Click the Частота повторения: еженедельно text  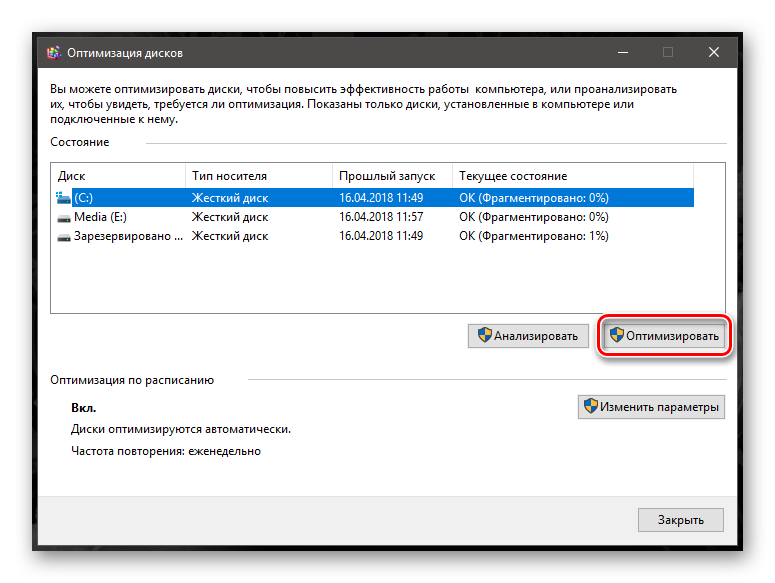(x=166, y=451)
